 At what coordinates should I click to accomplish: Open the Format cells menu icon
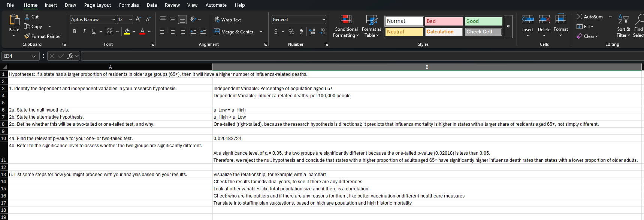click(x=561, y=19)
